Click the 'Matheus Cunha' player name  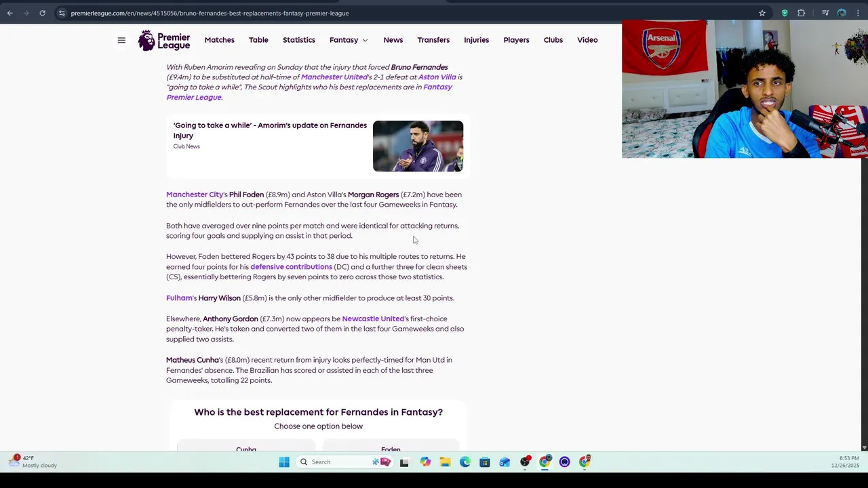pos(193,360)
